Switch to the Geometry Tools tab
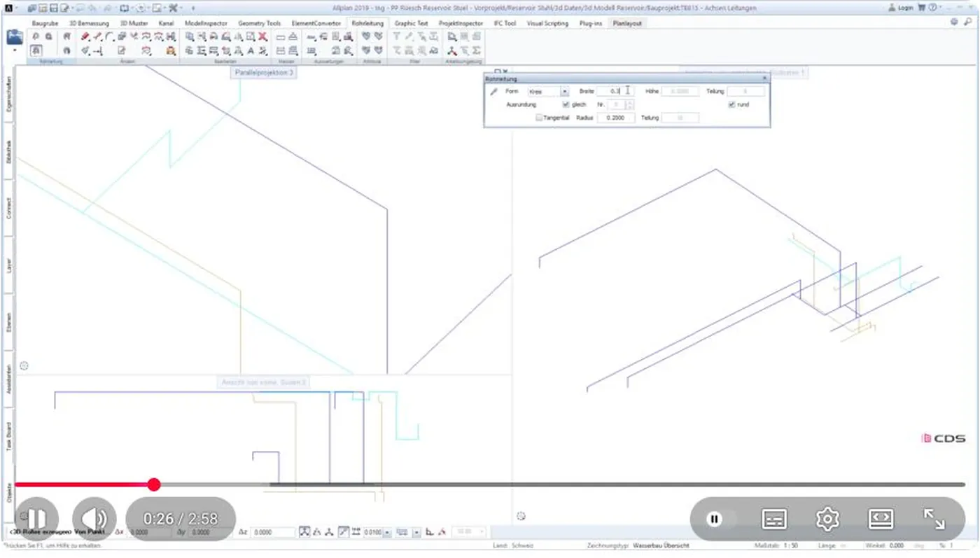The image size is (980, 558). 259,23
